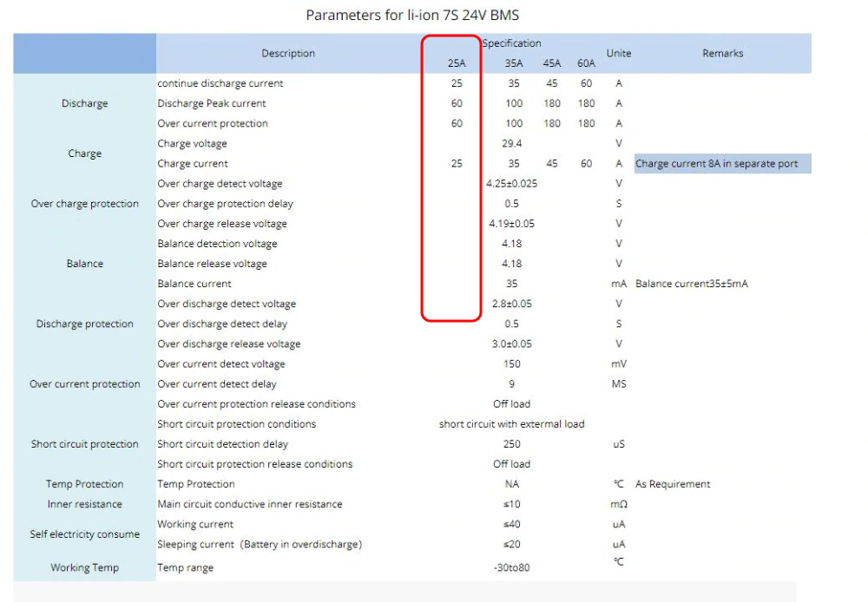Screen dimensions: 868x602
Task: Select 'Over charge release voltage' description
Action: tap(222, 224)
